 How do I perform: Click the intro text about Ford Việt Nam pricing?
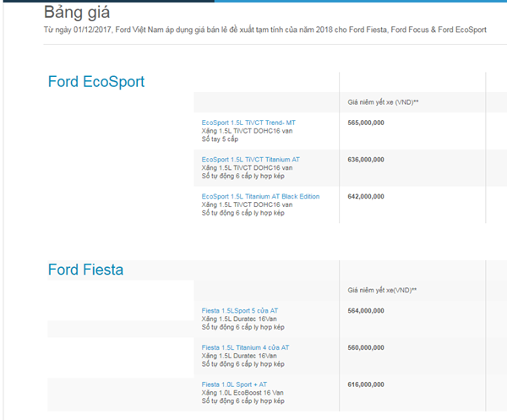(x=264, y=30)
